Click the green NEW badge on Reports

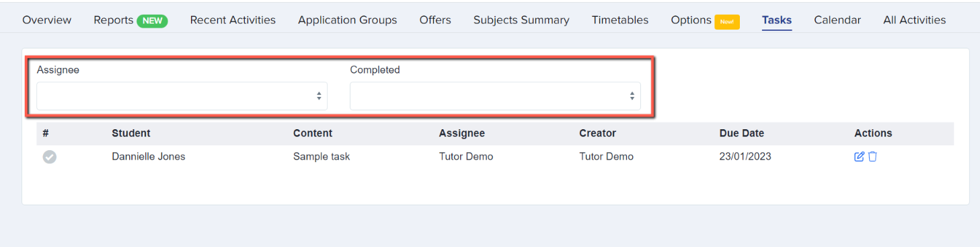pos(153,21)
